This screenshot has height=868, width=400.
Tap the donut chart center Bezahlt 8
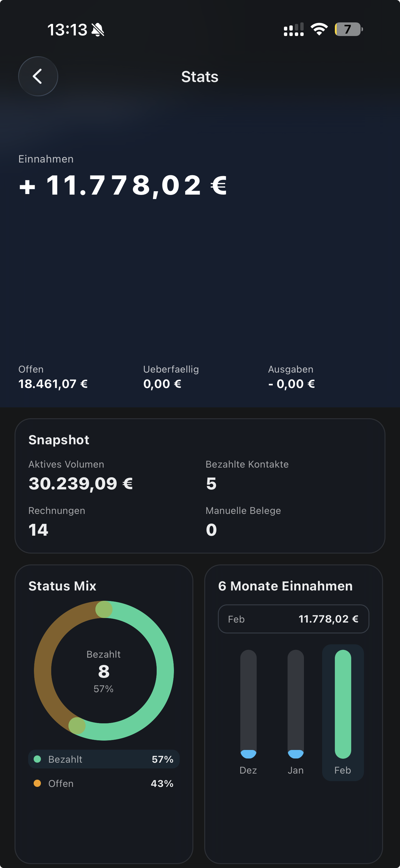pos(104,671)
